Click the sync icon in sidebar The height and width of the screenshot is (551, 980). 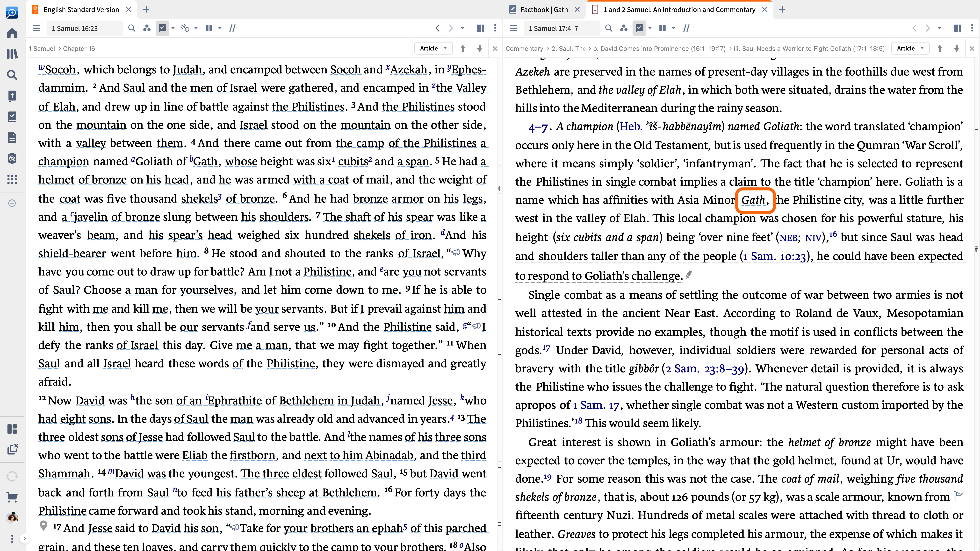tap(12, 476)
